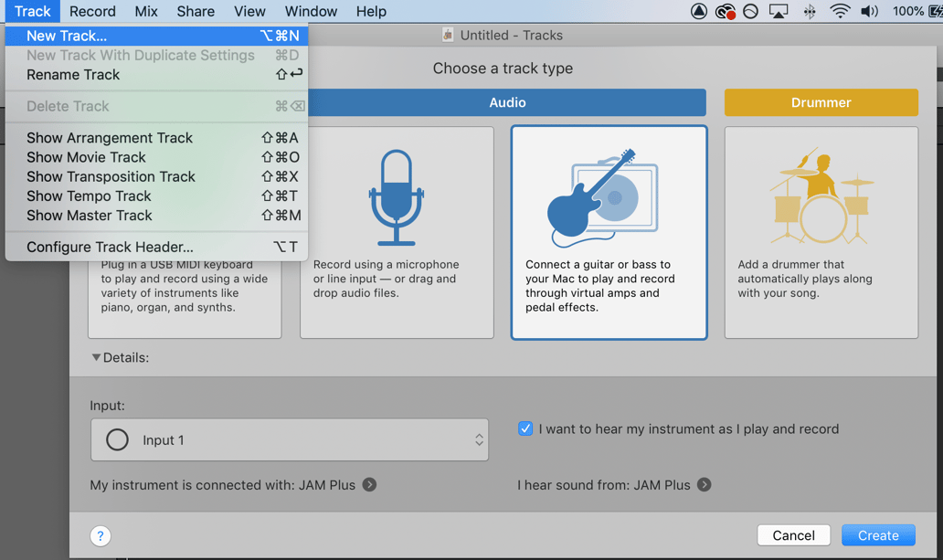Open help via the question mark icon
Image resolution: width=943 pixels, height=560 pixels.
100,535
